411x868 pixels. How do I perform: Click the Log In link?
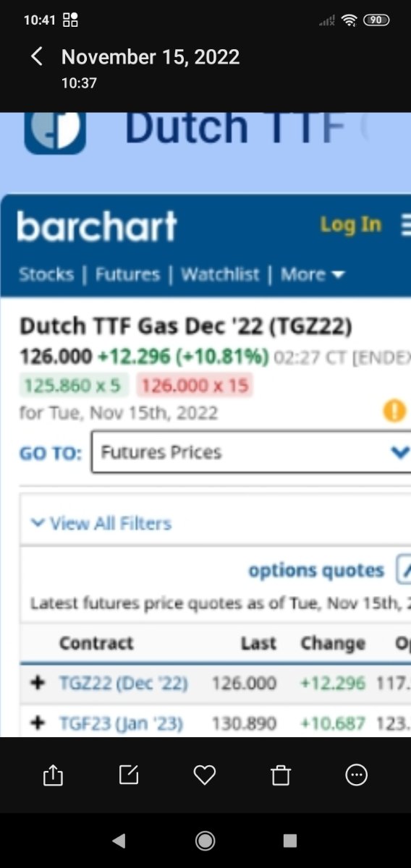tap(351, 225)
